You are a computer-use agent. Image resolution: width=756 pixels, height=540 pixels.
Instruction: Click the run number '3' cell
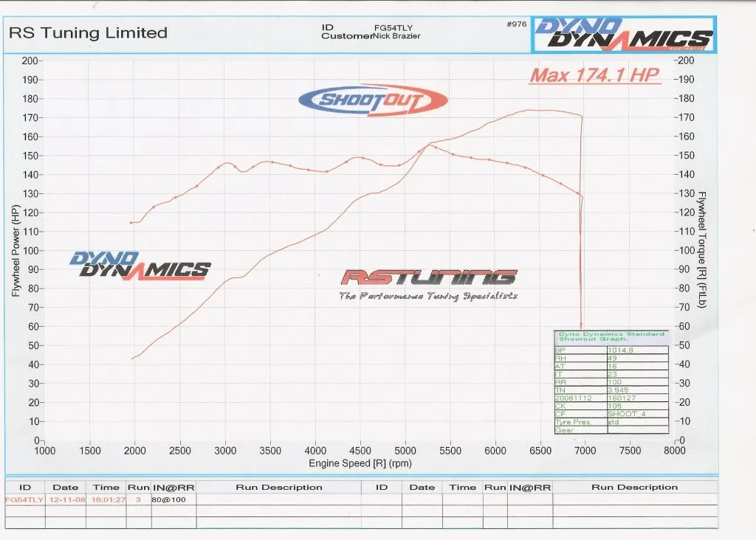pyautogui.click(x=138, y=499)
